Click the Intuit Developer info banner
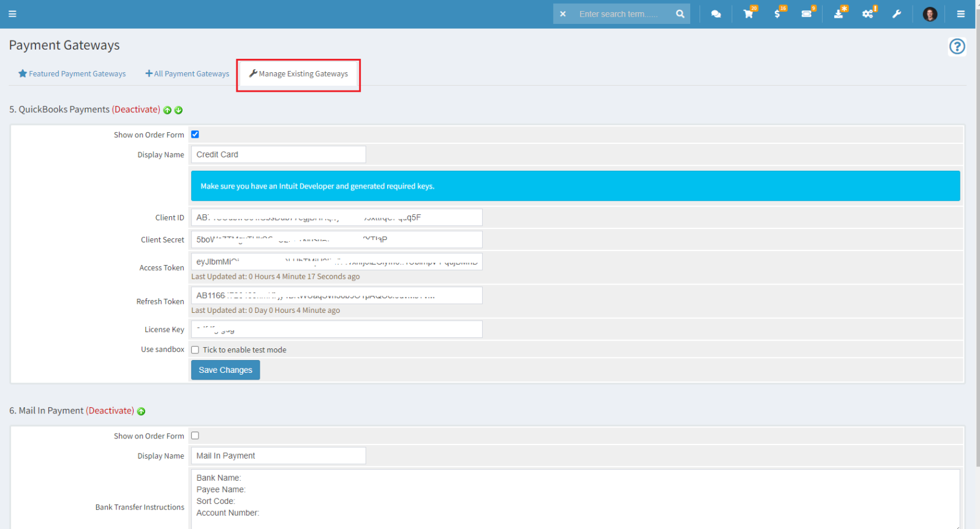 coord(576,186)
